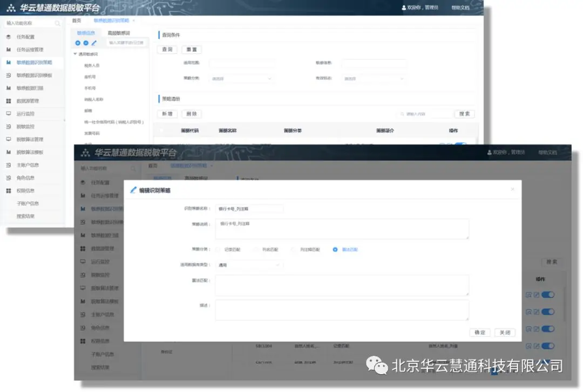Screen dimensions: 583x392
Task: Click the 脱敏算法模板 icon in the back window sidebar
Action: [9, 152]
